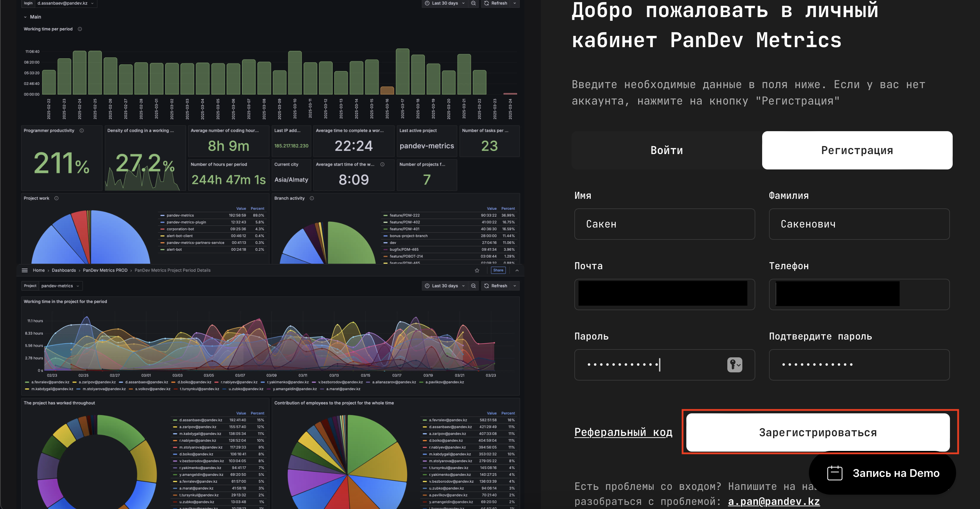Open the Реферальный код link
This screenshot has height=509, width=980.
pyautogui.click(x=623, y=432)
